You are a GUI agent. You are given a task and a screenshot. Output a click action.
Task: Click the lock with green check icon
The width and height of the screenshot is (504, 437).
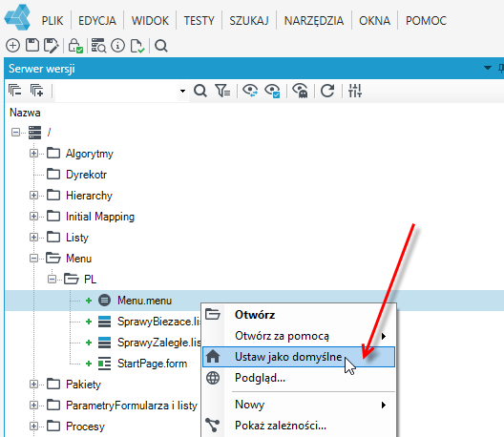pos(75,46)
